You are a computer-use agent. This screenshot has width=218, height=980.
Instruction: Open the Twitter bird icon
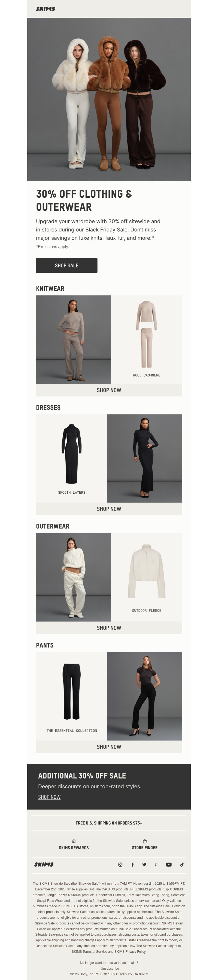(x=144, y=864)
